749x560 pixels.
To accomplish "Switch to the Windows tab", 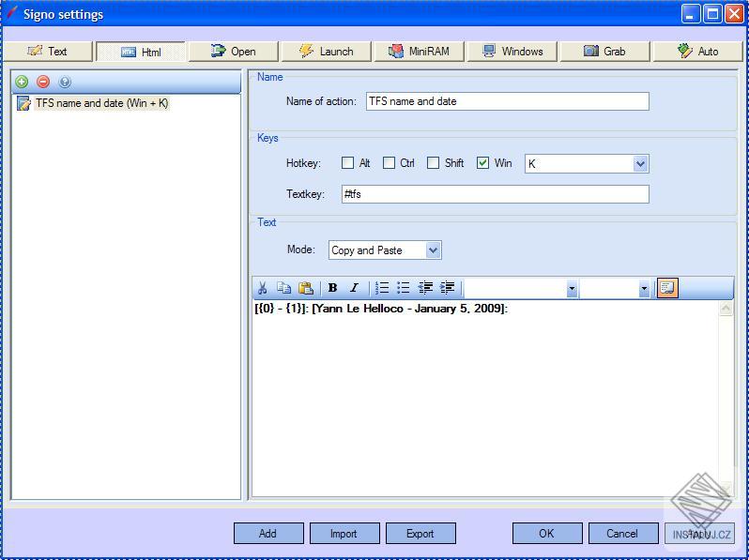I will pyautogui.click(x=512, y=51).
